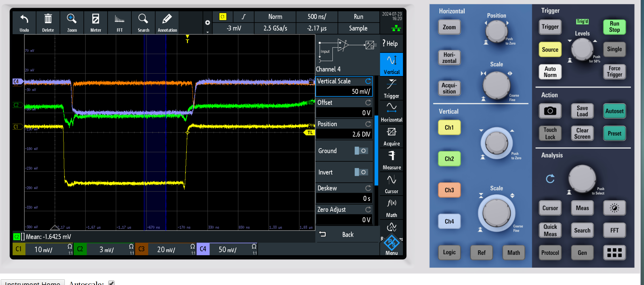
Task: Click the menu's vertical scrollbar
Action: [376, 150]
